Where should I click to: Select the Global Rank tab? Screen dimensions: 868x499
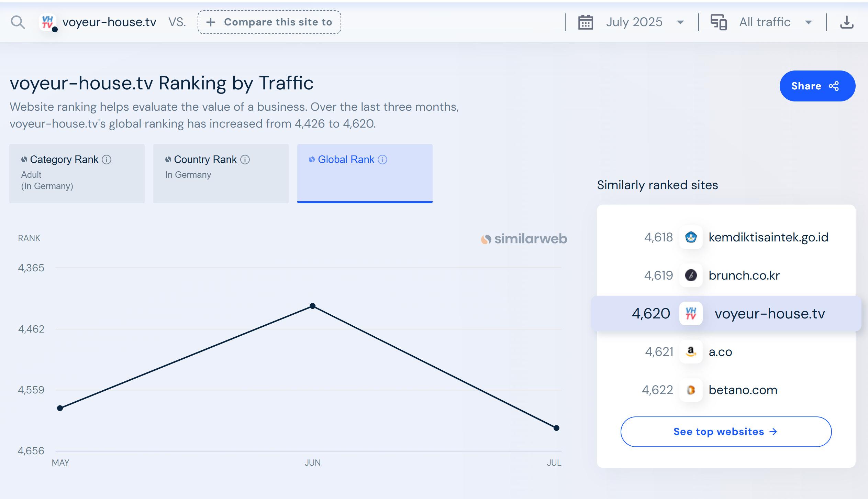coord(365,173)
